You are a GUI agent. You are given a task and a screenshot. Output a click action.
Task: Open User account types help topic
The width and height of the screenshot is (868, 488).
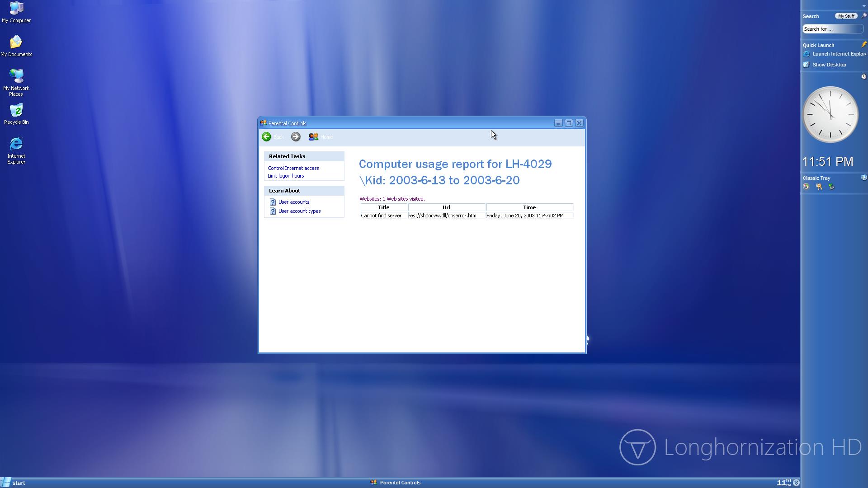tap(299, 211)
